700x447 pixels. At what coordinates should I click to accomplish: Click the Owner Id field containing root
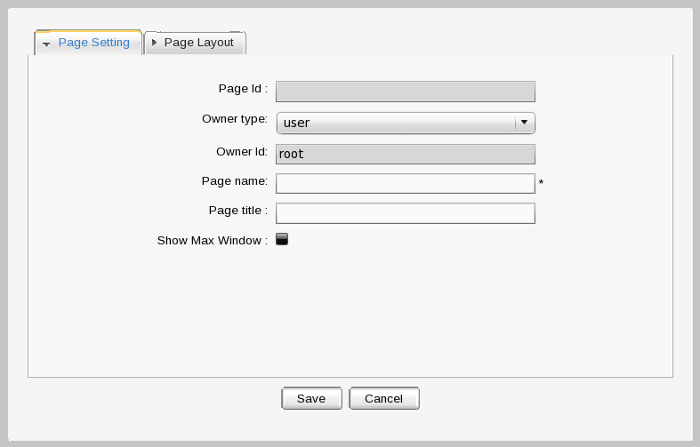click(x=405, y=154)
